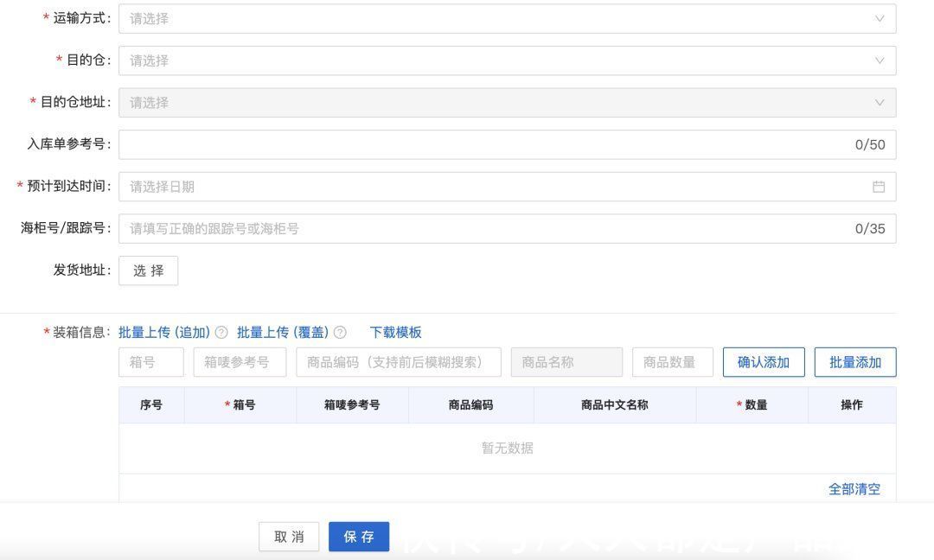Focus the 箱号 input field
The width and height of the screenshot is (934, 560).
tap(151, 362)
